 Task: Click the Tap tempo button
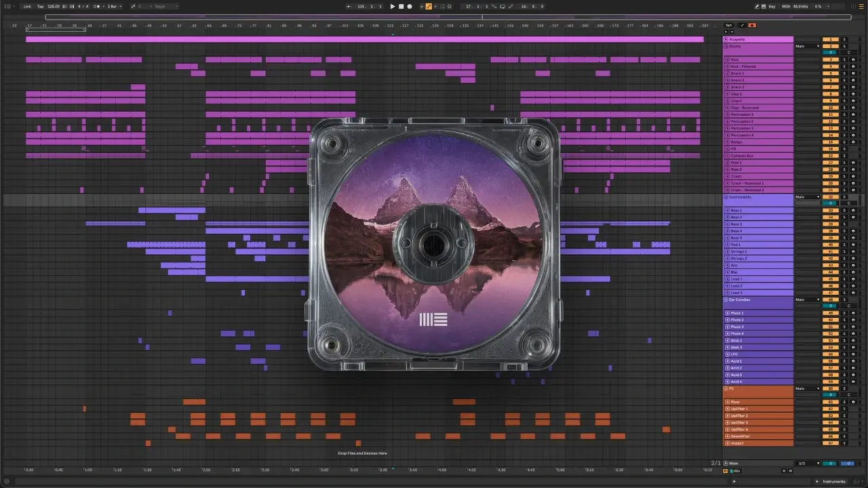click(40, 6)
